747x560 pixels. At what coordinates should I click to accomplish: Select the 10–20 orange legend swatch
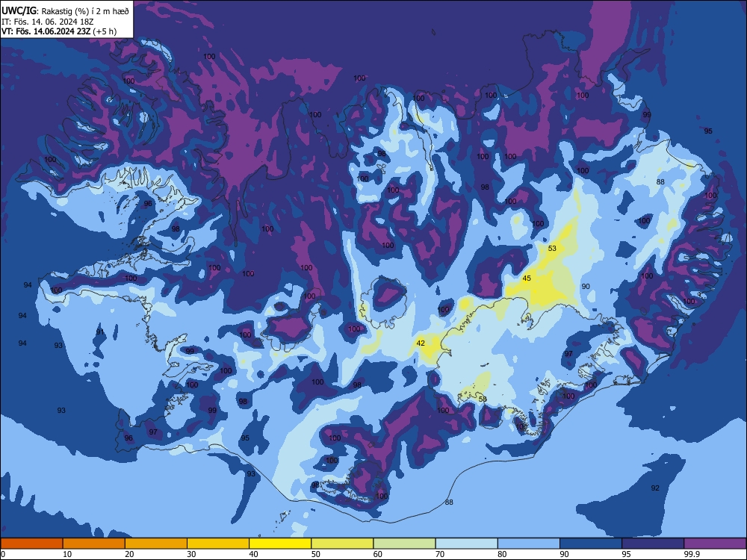click(94, 544)
